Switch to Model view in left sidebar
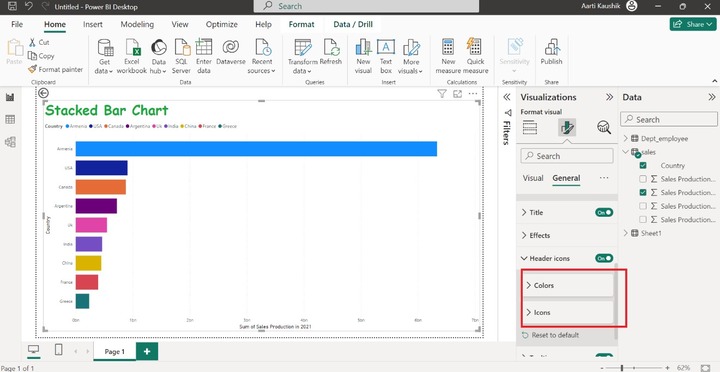Screen dimensions: 720x372 click(10, 142)
